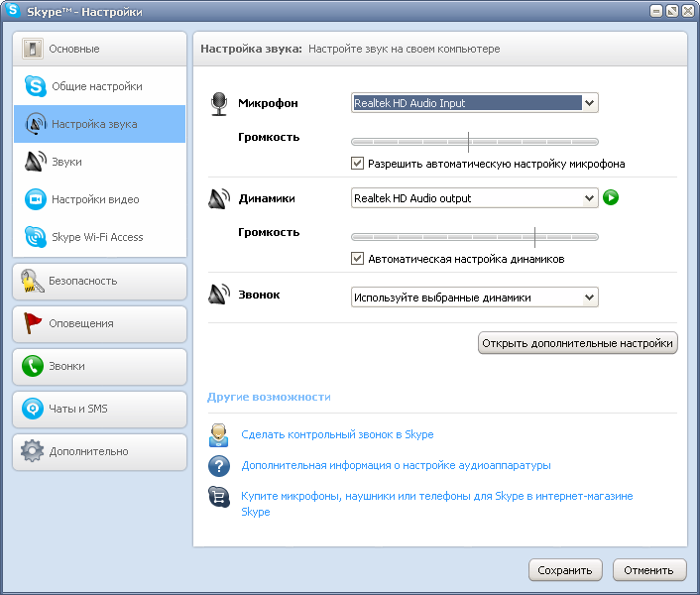Open the Безопасность settings section

(x=99, y=282)
